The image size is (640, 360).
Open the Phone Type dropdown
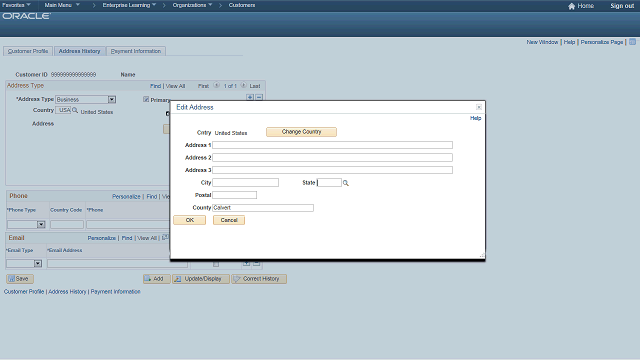[41, 224]
